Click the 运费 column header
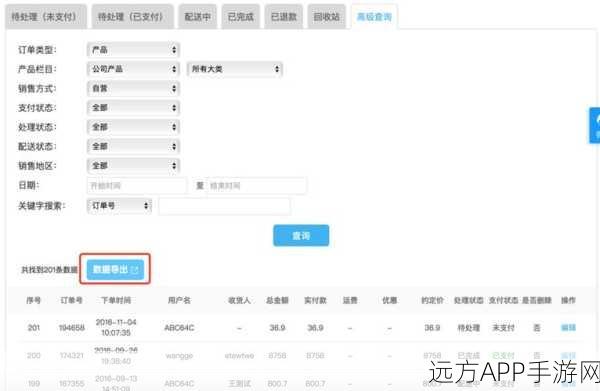The width and height of the screenshot is (600, 391). (x=350, y=300)
